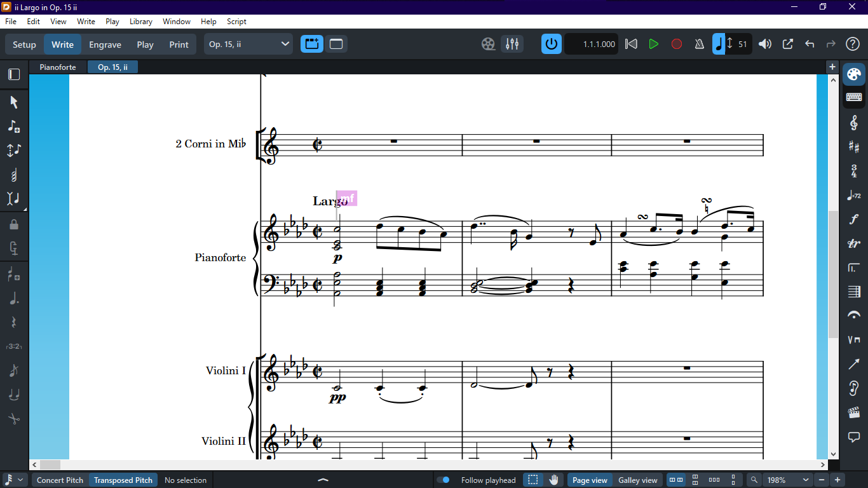This screenshot has width=868, height=488.
Task: Click the tempo value 51
Action: [x=742, y=44]
